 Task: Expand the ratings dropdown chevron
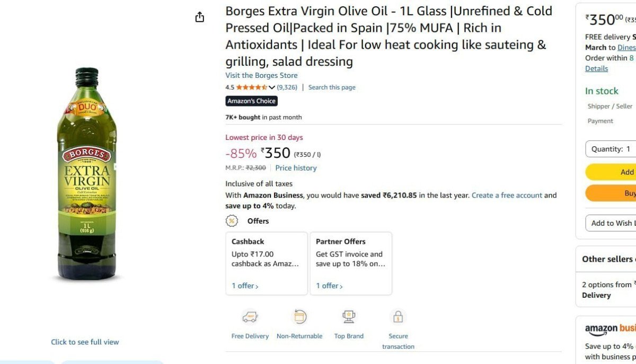point(272,87)
